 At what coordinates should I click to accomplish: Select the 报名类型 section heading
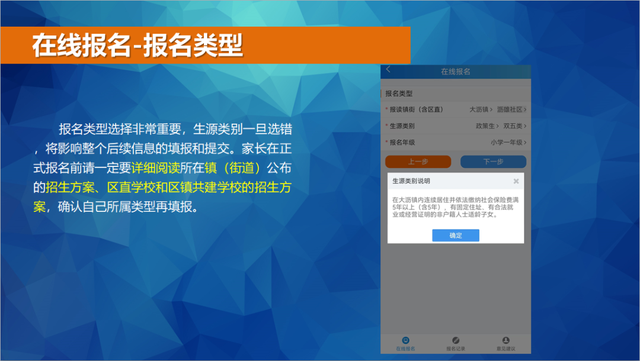click(x=399, y=94)
